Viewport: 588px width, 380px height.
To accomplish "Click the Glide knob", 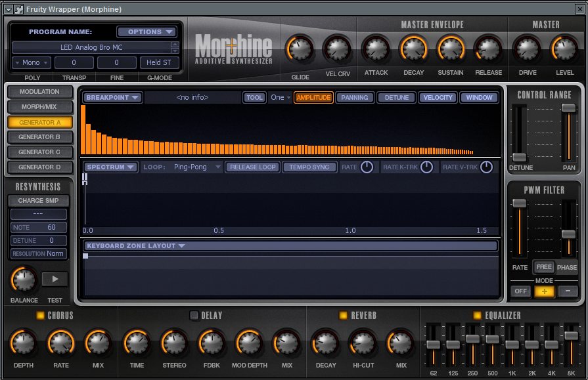I will tap(300, 49).
